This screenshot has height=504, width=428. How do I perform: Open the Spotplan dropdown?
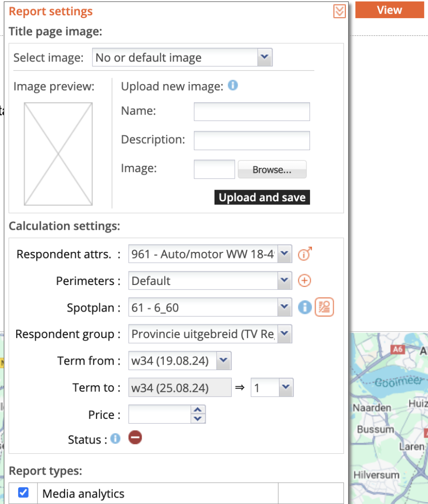pos(210,308)
